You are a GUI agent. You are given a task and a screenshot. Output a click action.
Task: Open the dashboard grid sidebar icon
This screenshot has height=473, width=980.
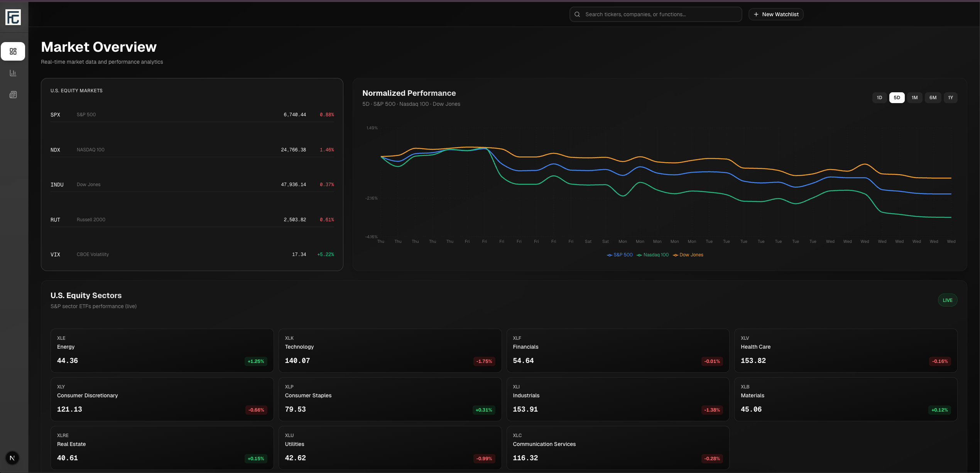coord(13,51)
